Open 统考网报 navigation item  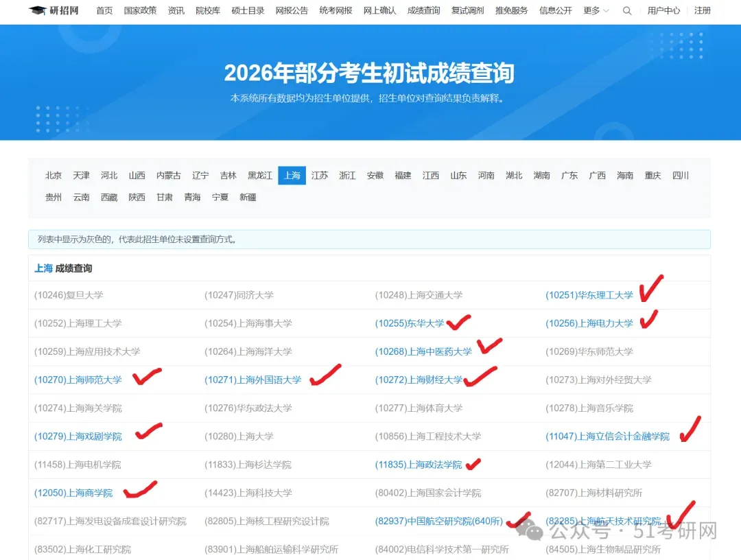pos(336,10)
